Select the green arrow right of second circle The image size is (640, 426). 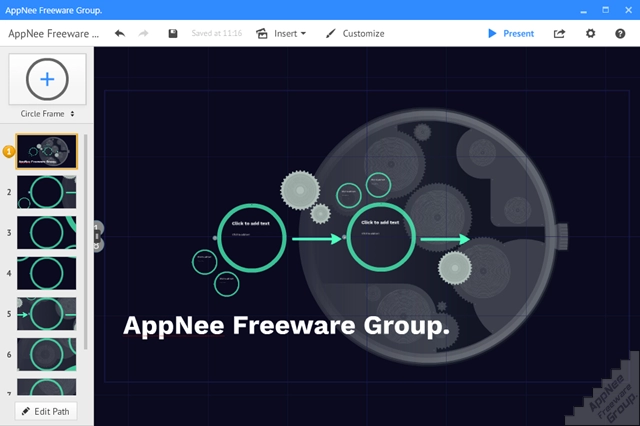click(445, 240)
